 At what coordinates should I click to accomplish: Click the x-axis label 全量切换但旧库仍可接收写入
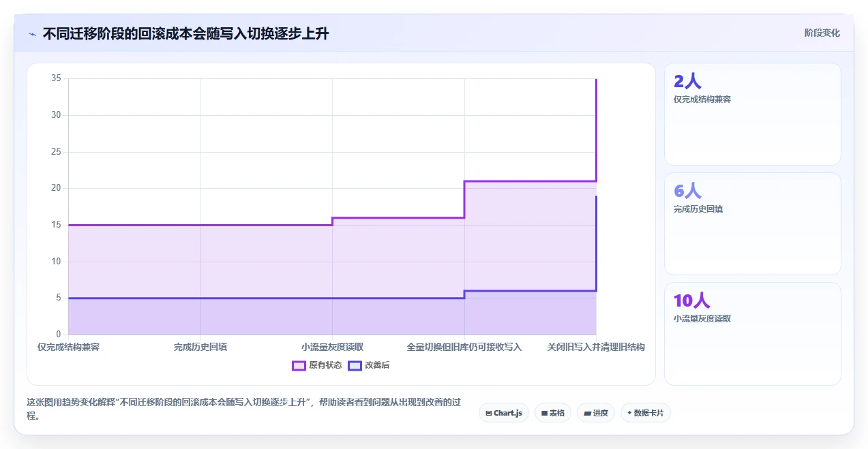(464, 347)
